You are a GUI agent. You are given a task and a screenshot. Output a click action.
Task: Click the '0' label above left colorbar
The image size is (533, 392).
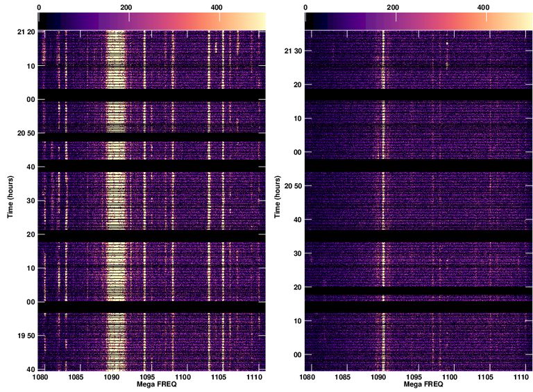click(x=39, y=7)
